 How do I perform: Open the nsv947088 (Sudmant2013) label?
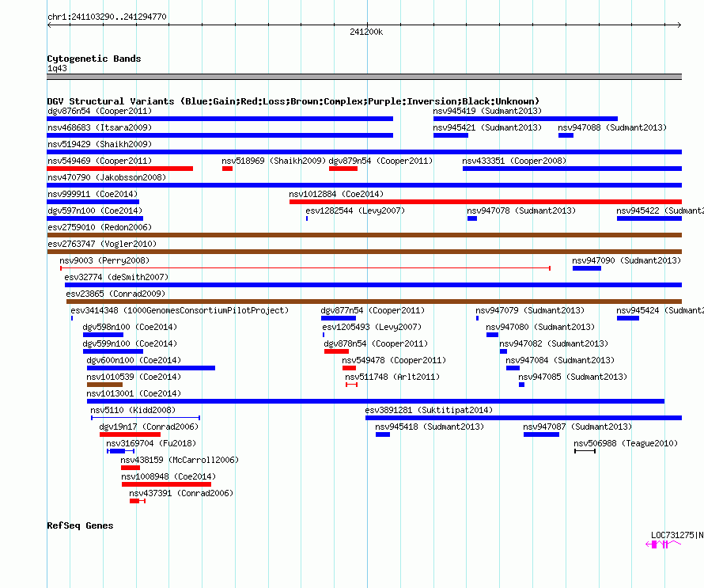point(612,127)
